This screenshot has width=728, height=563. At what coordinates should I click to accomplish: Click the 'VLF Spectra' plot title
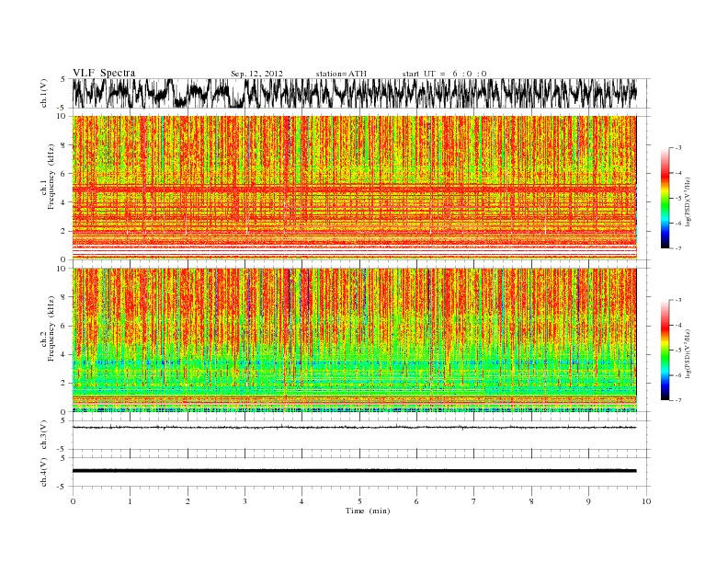104,73
